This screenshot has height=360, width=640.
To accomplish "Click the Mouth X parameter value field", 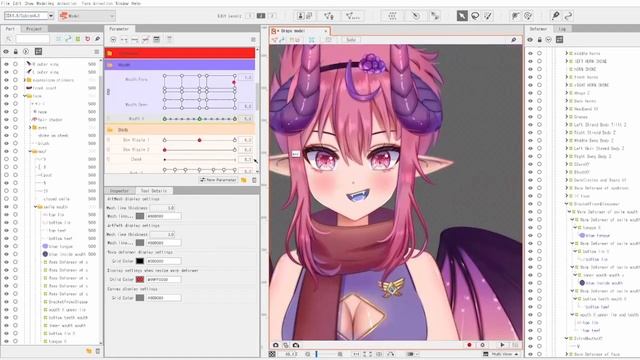I will [x=247, y=119].
